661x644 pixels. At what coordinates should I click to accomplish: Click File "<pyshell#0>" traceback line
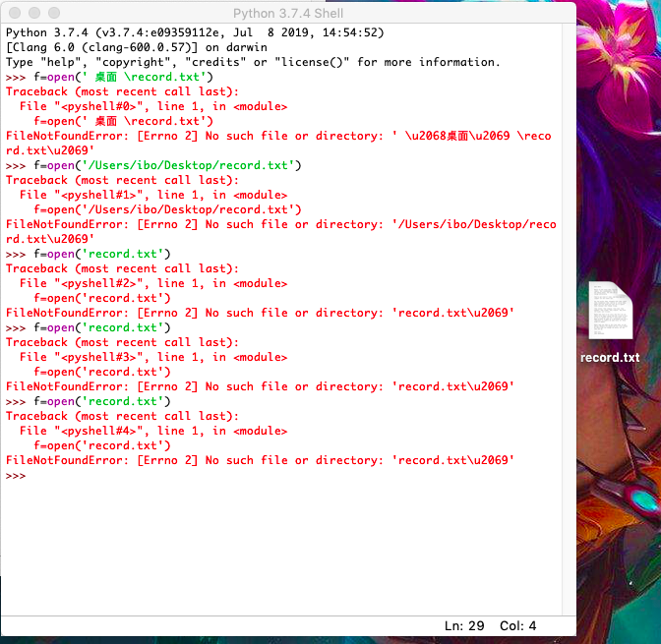tap(153, 106)
